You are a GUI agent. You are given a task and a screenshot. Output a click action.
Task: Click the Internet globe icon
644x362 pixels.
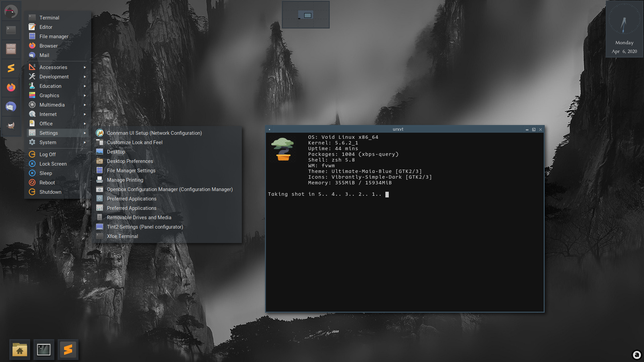32,114
